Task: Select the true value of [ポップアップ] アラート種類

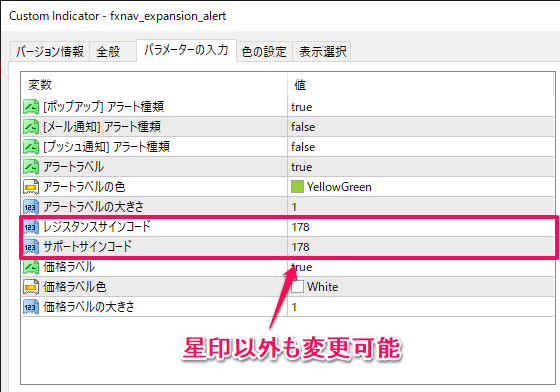Action: pyautogui.click(x=302, y=107)
